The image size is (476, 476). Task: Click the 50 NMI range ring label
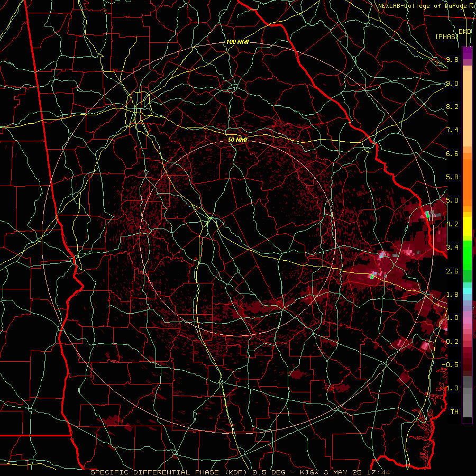click(x=237, y=140)
